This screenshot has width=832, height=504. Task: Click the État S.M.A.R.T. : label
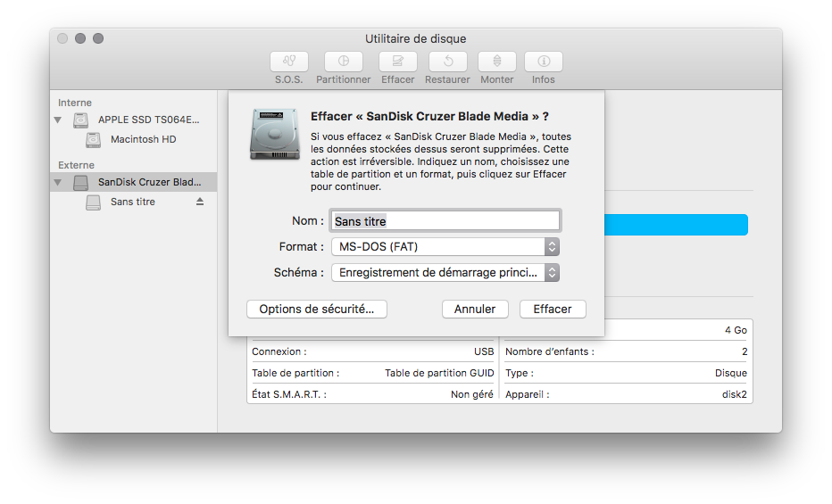[x=289, y=394]
